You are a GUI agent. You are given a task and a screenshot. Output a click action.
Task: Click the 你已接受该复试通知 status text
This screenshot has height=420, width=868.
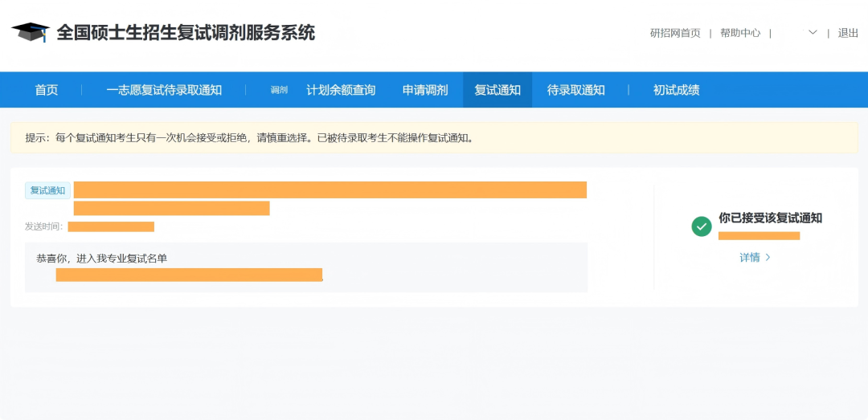point(770,218)
